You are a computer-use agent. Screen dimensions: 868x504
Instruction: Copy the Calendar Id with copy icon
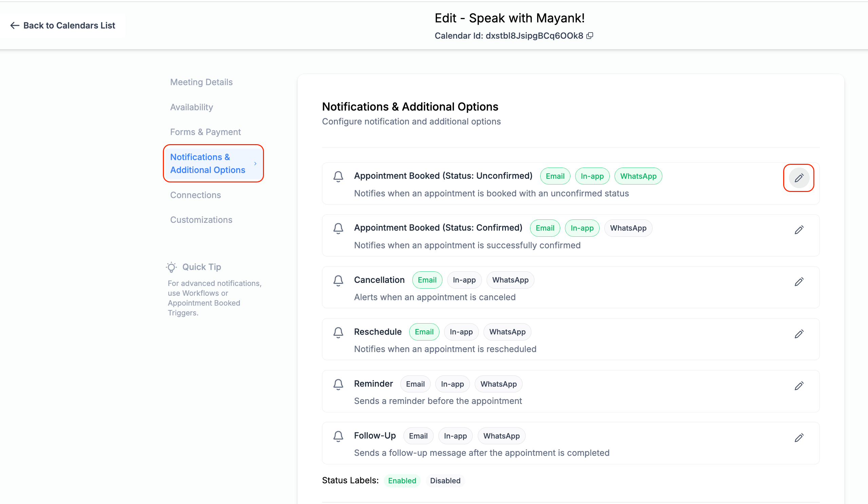pyautogui.click(x=590, y=36)
